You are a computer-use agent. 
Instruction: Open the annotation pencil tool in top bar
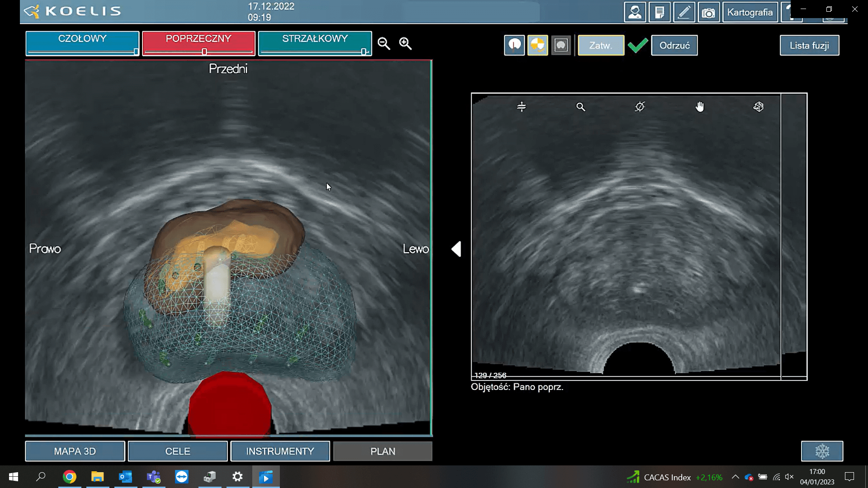click(x=684, y=12)
